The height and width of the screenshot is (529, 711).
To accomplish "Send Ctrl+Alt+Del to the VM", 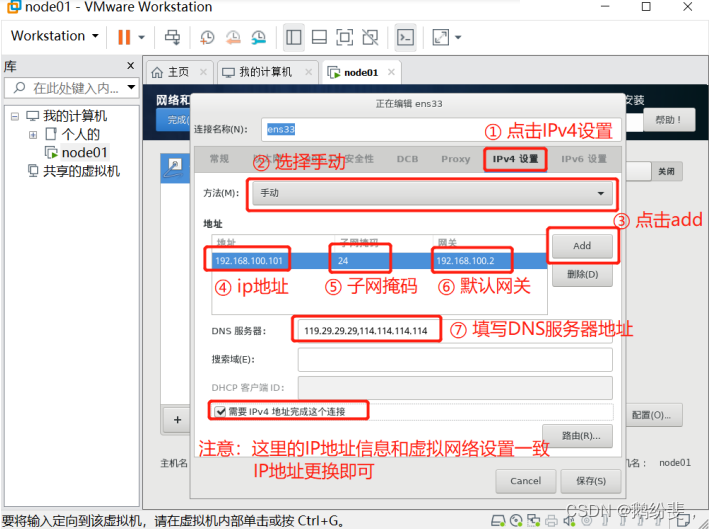I will tap(172, 37).
